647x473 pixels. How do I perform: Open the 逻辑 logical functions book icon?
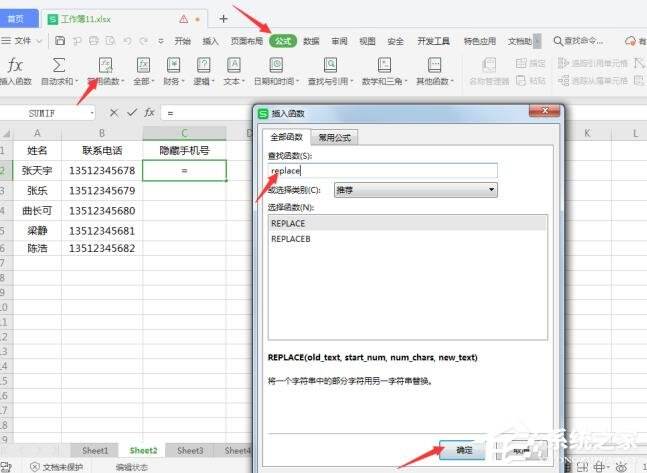(x=203, y=65)
